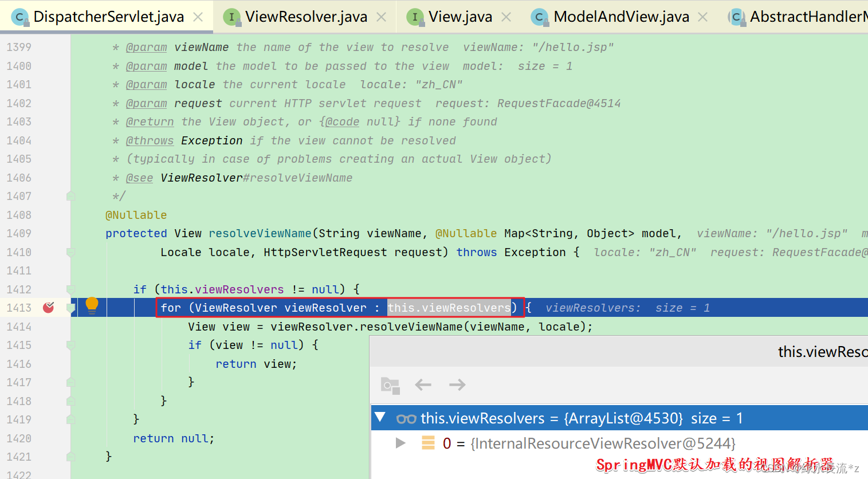This screenshot has width=868, height=479.
Task: Expand the InternalResourceViewResolver@5244 entry
Action: point(400,443)
